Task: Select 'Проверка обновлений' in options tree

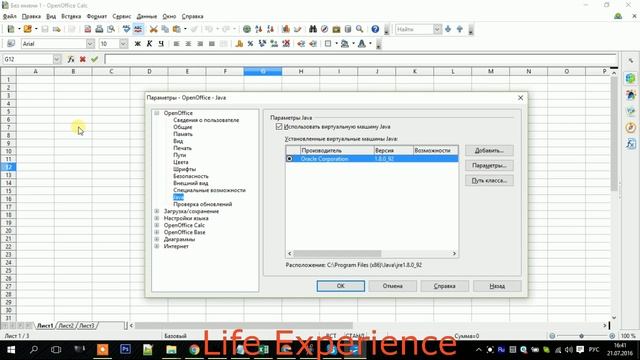Action: click(202, 204)
